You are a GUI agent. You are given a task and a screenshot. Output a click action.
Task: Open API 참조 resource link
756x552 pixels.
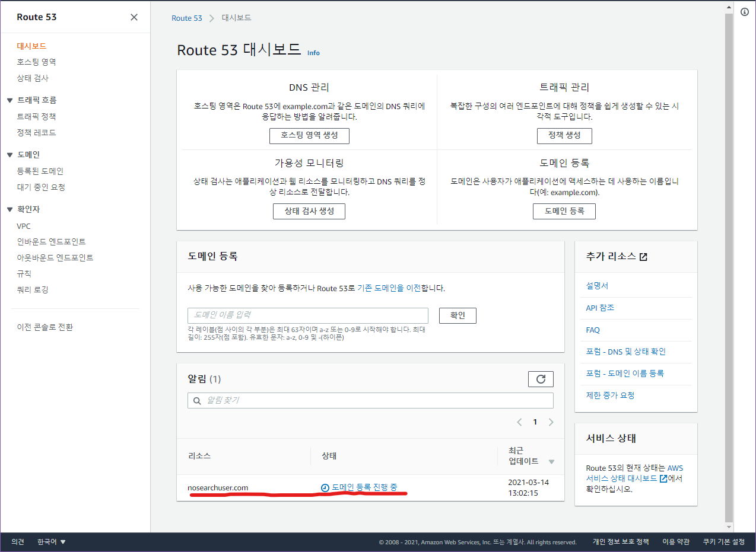click(600, 308)
